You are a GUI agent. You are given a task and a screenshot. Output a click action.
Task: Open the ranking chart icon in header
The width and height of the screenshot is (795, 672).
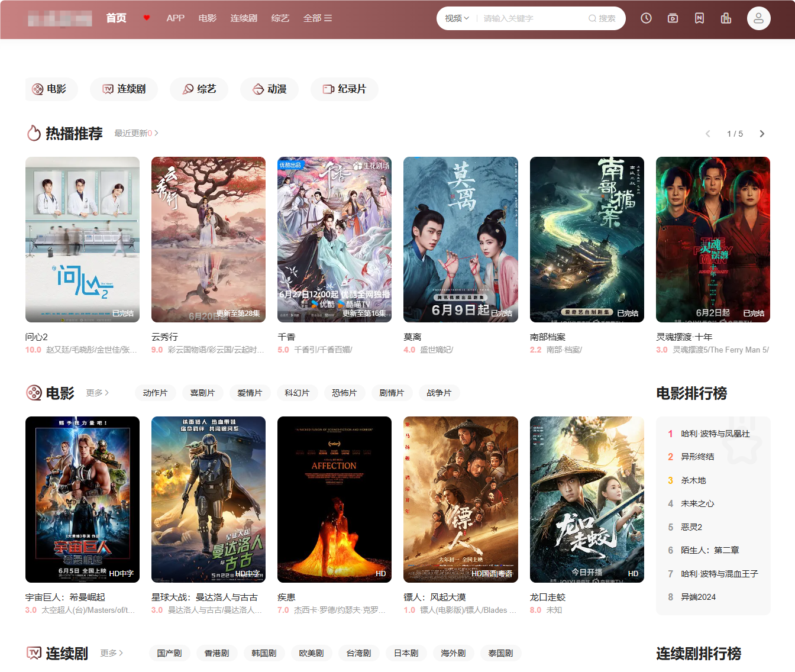[x=726, y=18]
